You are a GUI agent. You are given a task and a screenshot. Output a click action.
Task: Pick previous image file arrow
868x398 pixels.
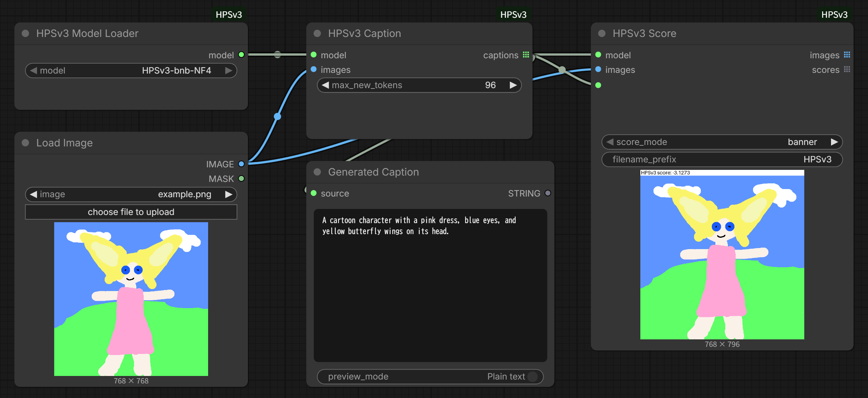[33, 194]
